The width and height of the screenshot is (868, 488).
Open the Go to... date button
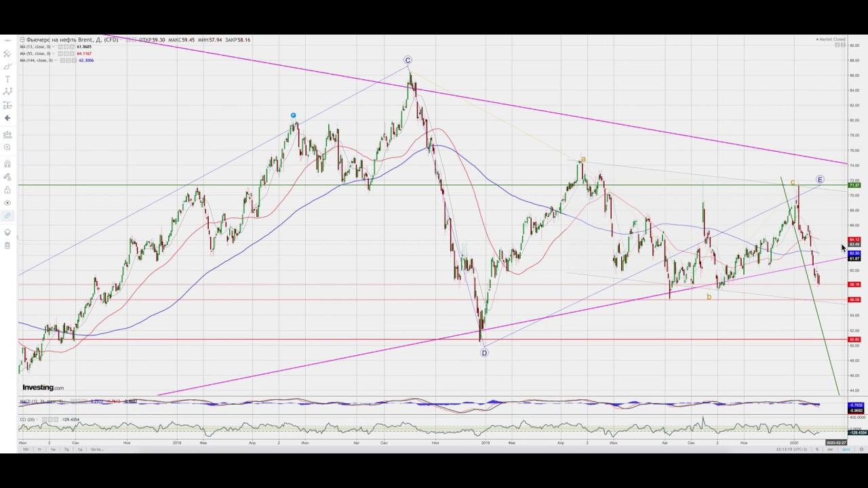coord(98,449)
